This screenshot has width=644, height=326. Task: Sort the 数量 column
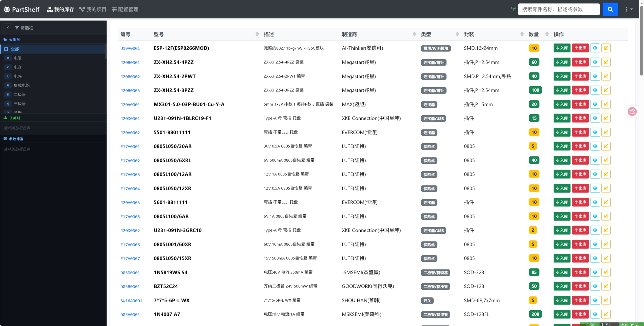(547, 34)
